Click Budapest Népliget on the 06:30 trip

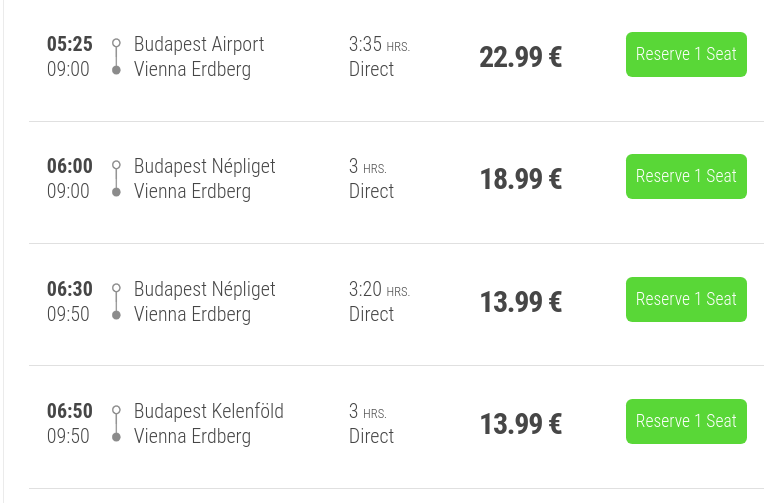click(x=205, y=289)
